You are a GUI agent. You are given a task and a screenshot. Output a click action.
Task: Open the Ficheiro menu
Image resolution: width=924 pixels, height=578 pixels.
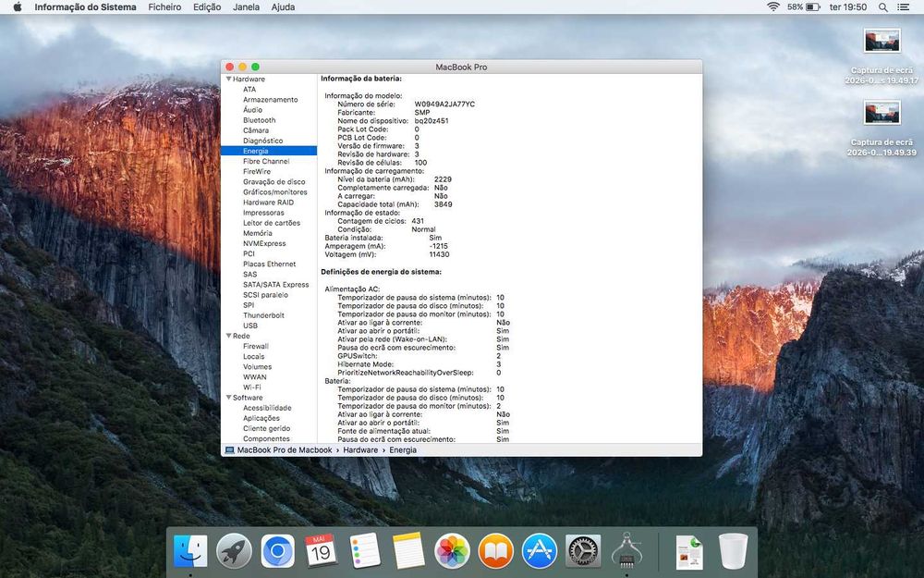pyautogui.click(x=164, y=7)
